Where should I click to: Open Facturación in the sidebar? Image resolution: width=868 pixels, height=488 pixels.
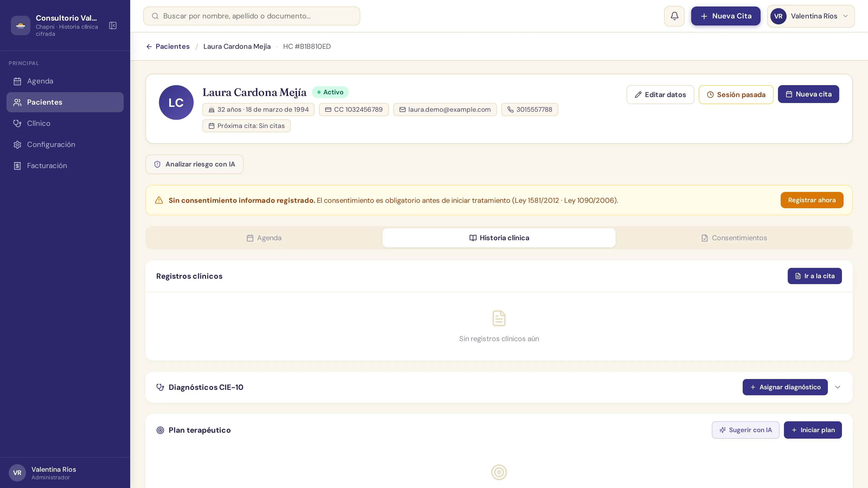tap(65, 166)
